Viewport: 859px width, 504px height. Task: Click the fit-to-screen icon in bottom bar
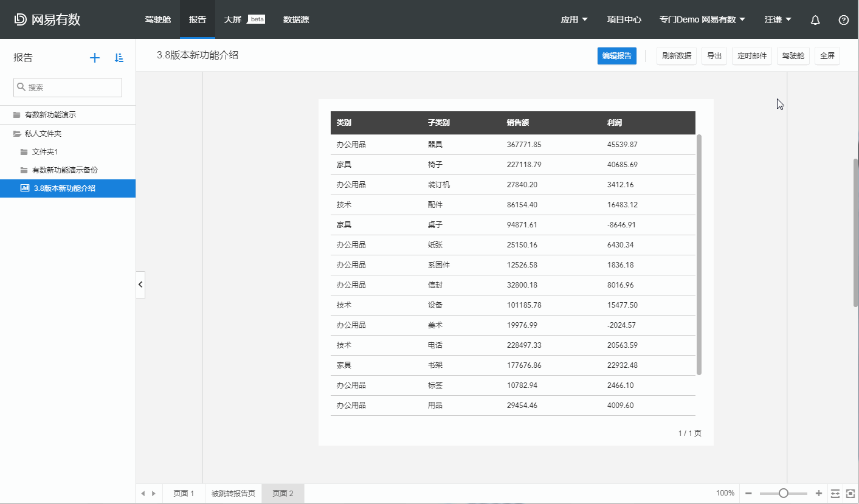[850, 493]
